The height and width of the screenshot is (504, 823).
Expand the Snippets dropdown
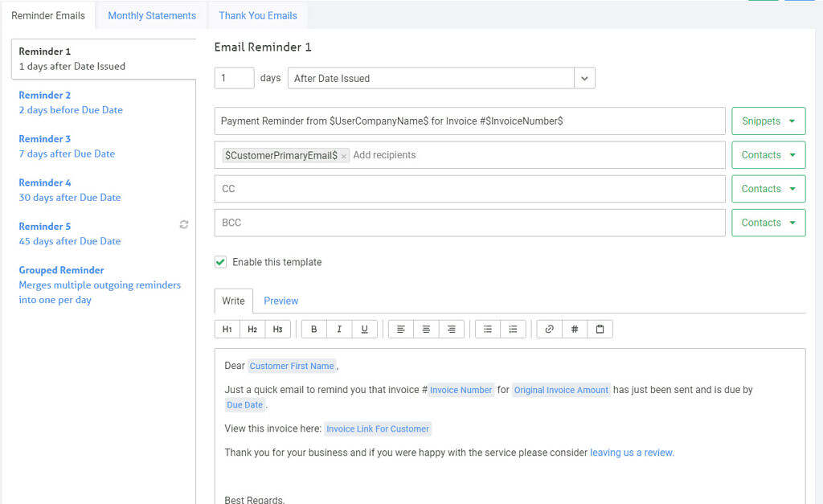768,121
